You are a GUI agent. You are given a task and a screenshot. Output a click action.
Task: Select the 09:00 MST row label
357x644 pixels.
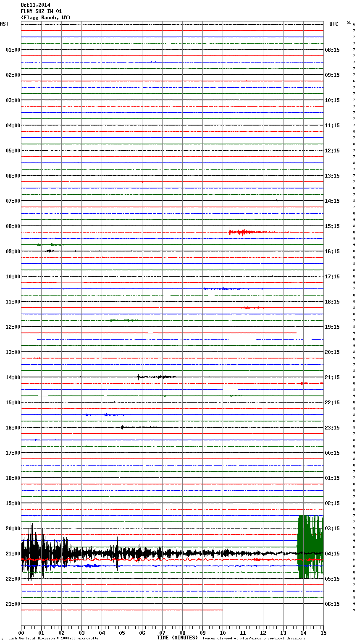[x=13, y=251]
